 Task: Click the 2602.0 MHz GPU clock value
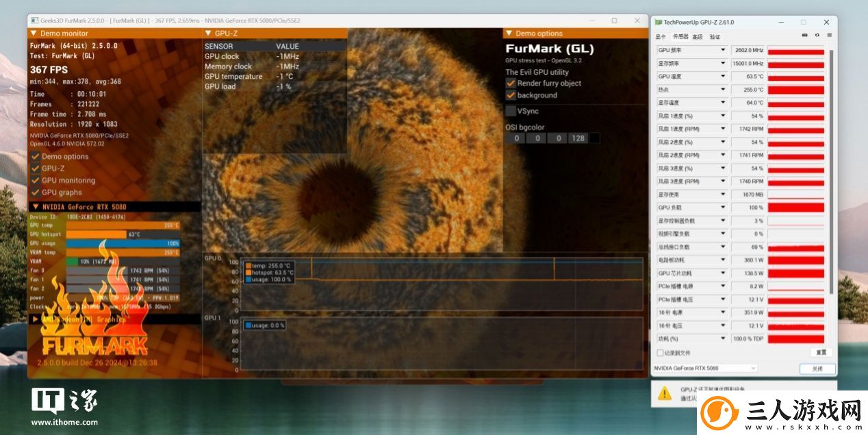coord(748,50)
